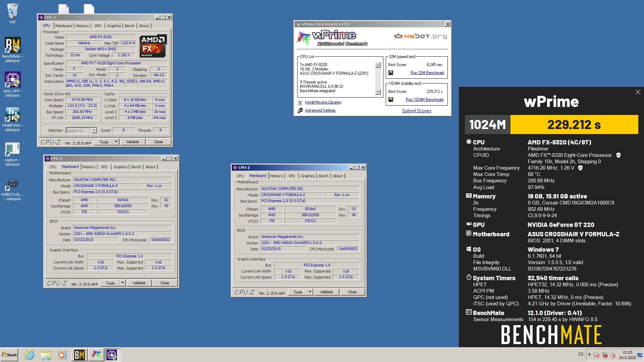644x362 pixels.
Task: Open Tools dropdown arrow in top CPU-Z window
Action: (116, 142)
